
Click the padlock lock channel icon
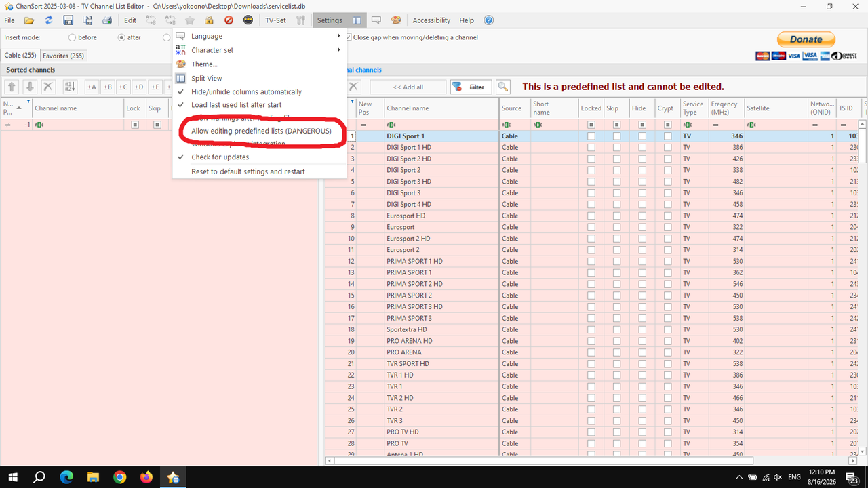point(210,20)
